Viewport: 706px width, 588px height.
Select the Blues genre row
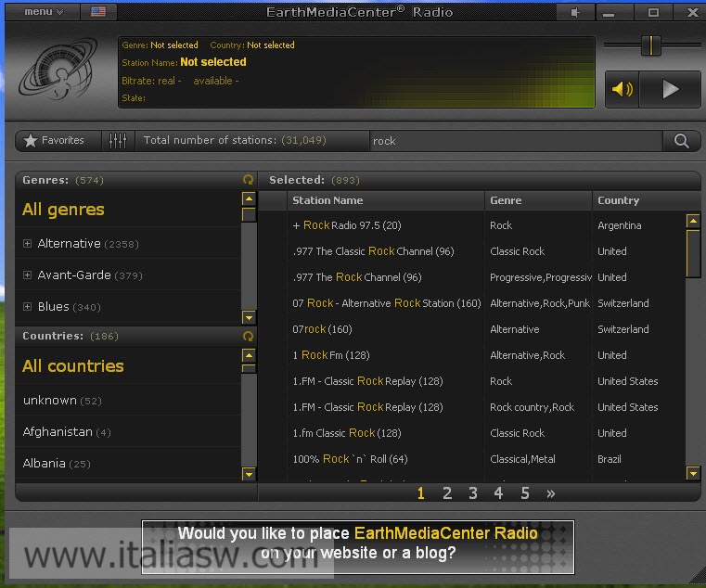tap(128, 307)
